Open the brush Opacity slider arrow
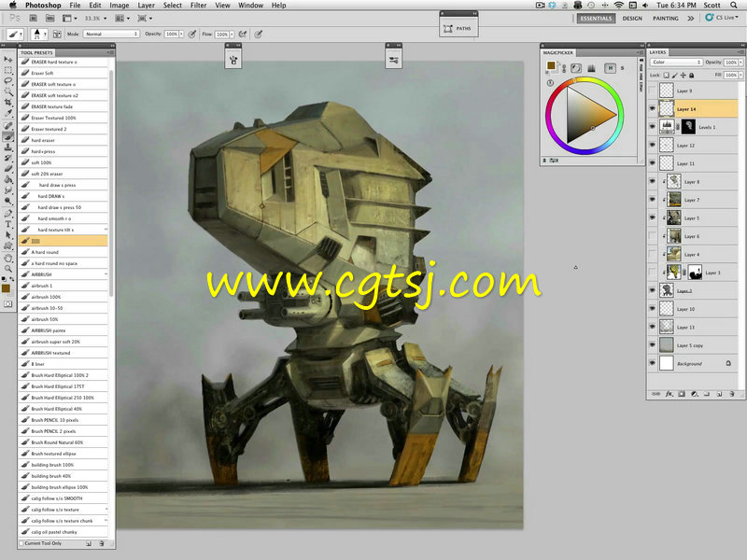 (181, 35)
